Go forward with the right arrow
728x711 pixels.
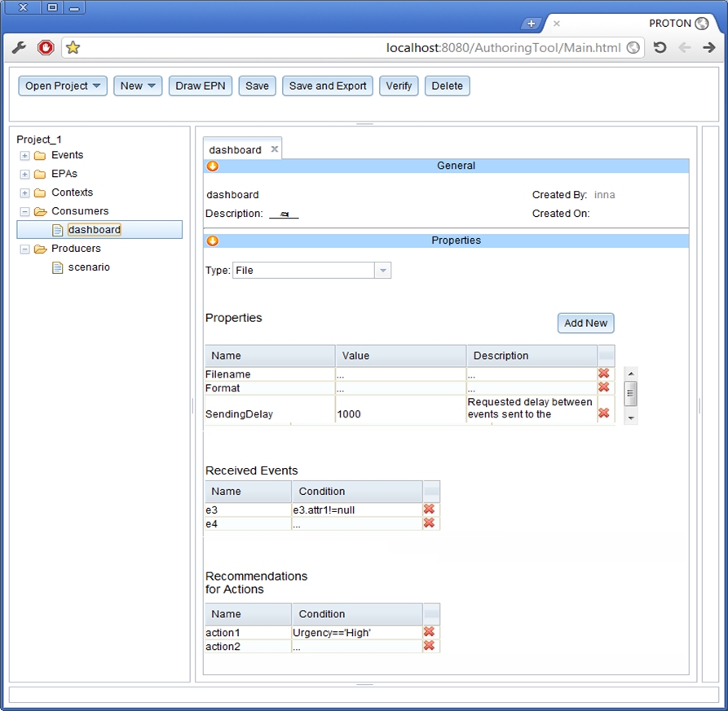point(708,47)
